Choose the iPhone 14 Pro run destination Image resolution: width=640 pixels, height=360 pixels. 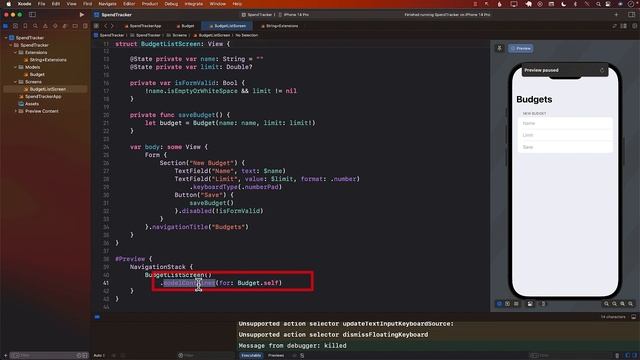point(294,15)
